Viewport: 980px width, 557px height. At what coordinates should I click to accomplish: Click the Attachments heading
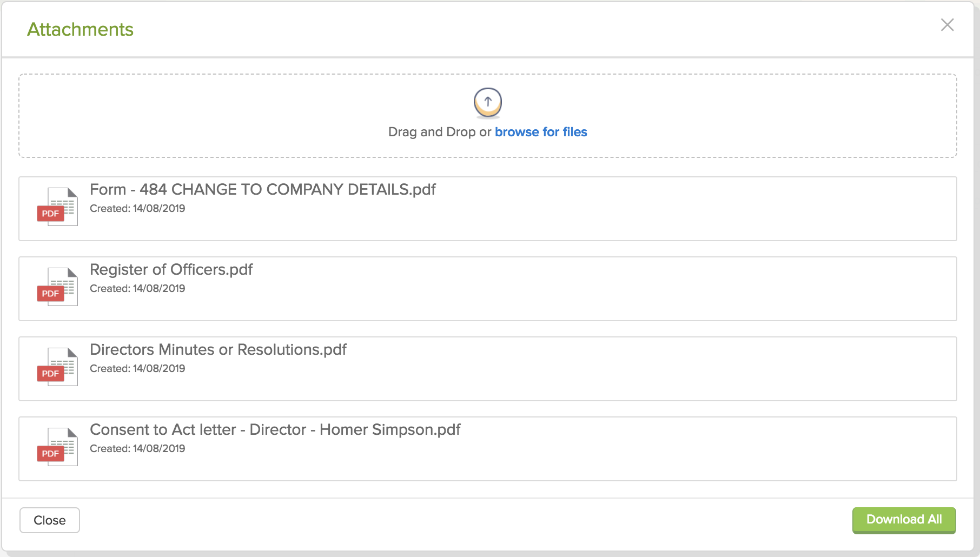point(81,29)
